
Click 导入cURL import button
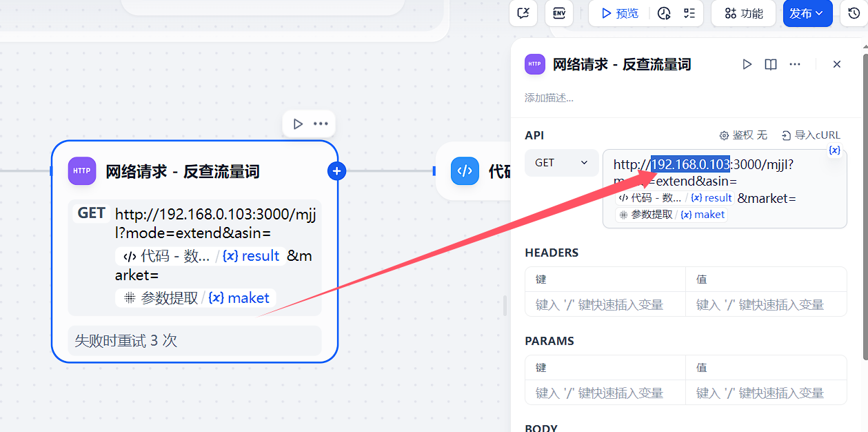point(811,135)
